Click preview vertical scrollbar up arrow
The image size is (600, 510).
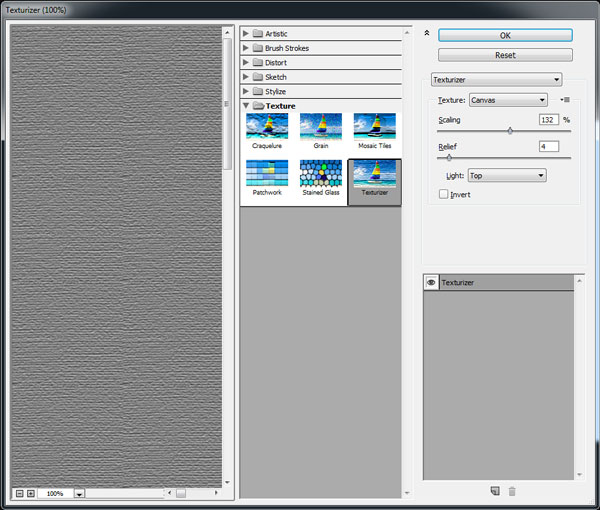point(227,33)
